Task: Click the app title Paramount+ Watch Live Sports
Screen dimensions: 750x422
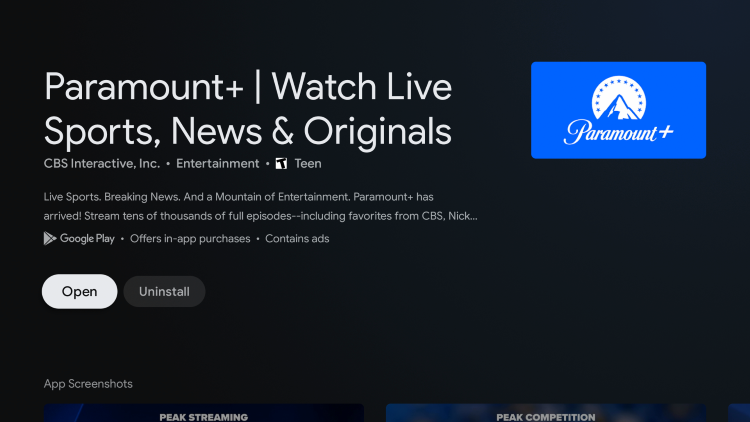Action: (x=248, y=109)
